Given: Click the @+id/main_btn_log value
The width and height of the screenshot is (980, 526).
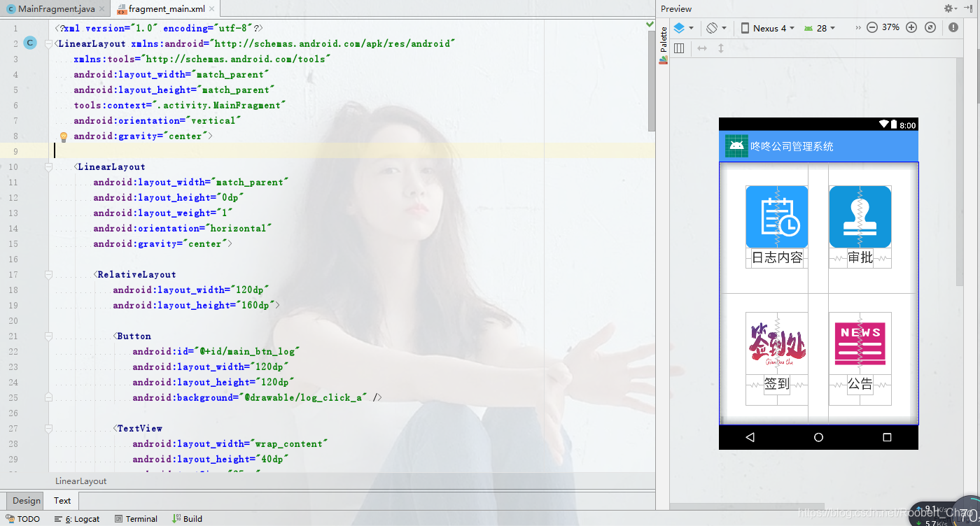Looking at the screenshot, I should (248, 351).
